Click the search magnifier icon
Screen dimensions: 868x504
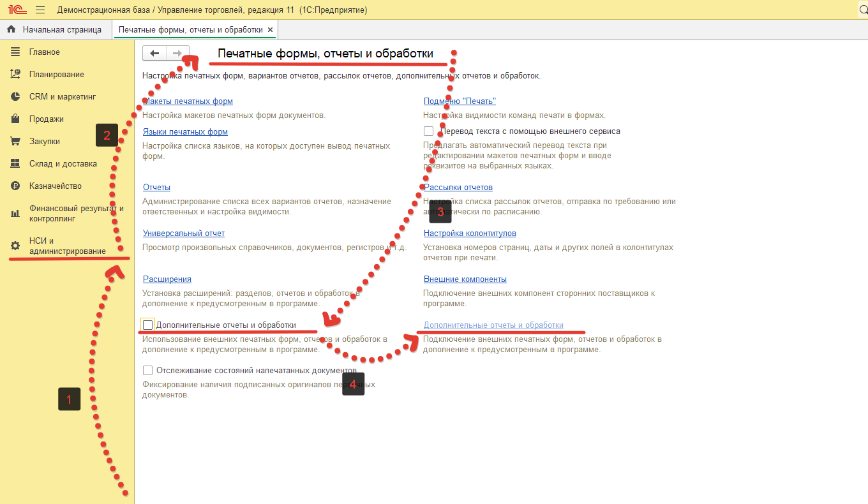860,10
